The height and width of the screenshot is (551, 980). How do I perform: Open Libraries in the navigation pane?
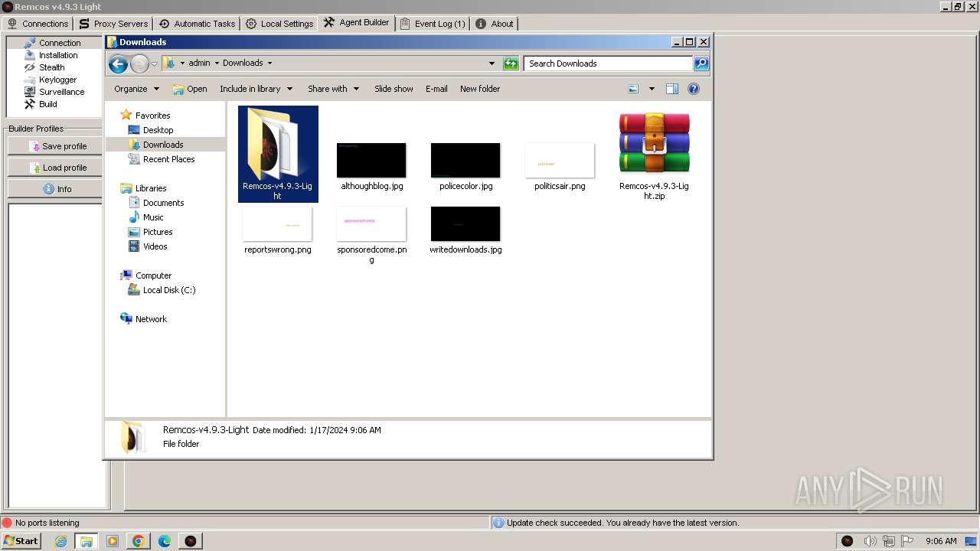[x=151, y=188]
